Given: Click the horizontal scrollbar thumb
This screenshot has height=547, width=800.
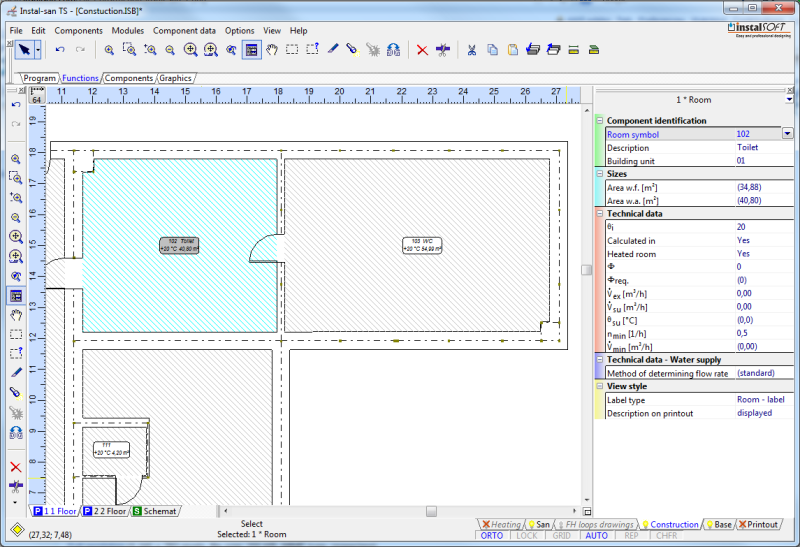Looking at the screenshot, I should coord(432,511).
